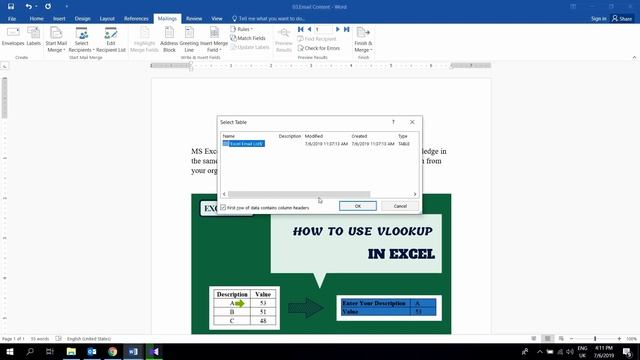Click the zoom out minus button
The height and width of the screenshot is (360, 640).
pyautogui.click(x=571, y=339)
